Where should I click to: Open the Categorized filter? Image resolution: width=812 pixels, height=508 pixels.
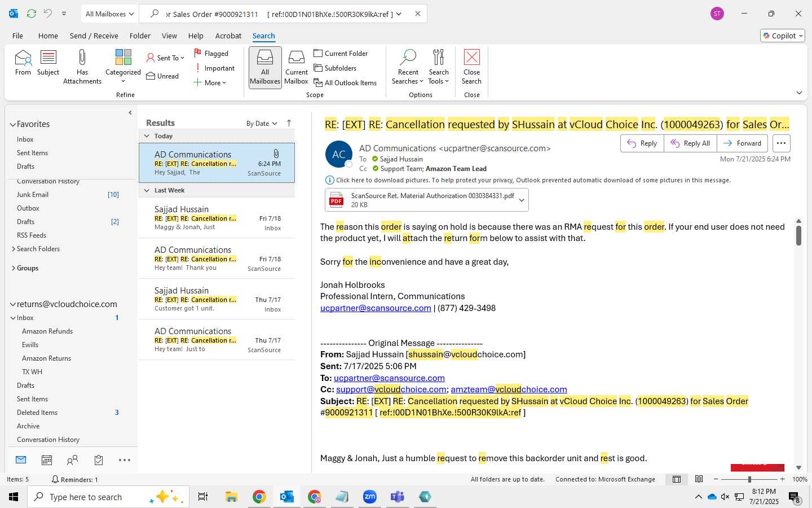tap(123, 67)
